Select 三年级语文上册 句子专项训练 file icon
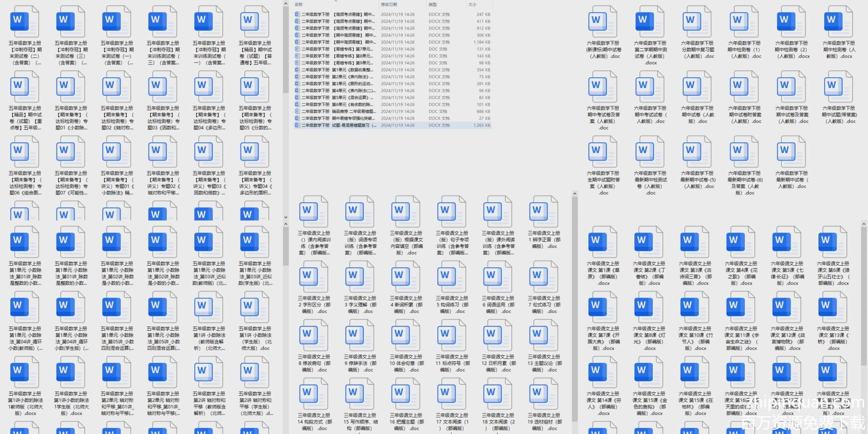The image size is (868, 434). point(452,211)
